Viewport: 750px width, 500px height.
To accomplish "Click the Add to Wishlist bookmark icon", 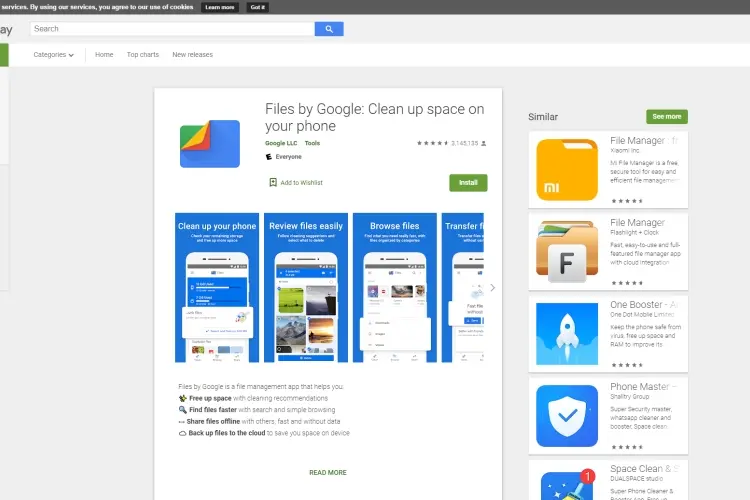I will tap(273, 182).
